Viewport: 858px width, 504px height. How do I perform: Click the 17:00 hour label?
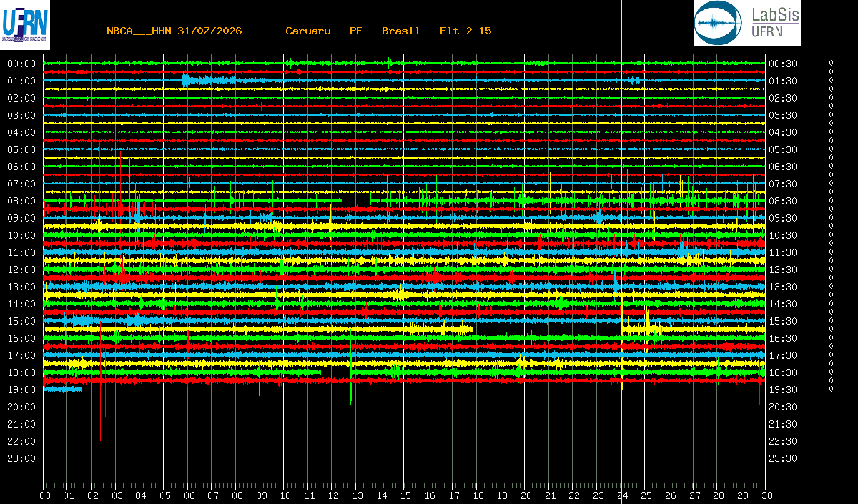coord(21,355)
